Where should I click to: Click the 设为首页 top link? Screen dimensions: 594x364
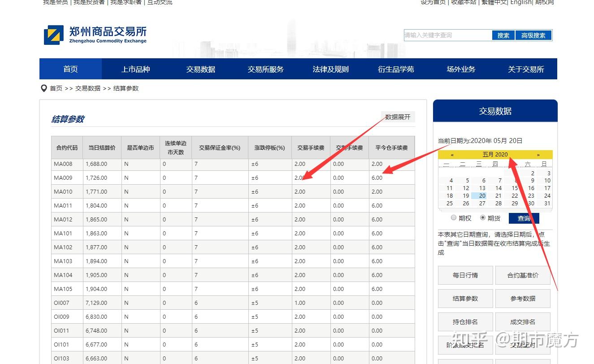(433, 2)
